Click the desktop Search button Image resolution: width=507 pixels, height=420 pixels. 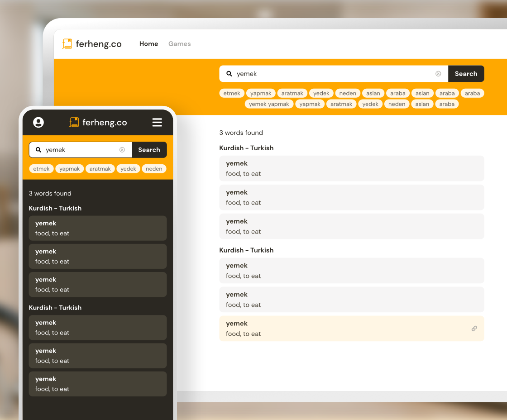pos(466,74)
